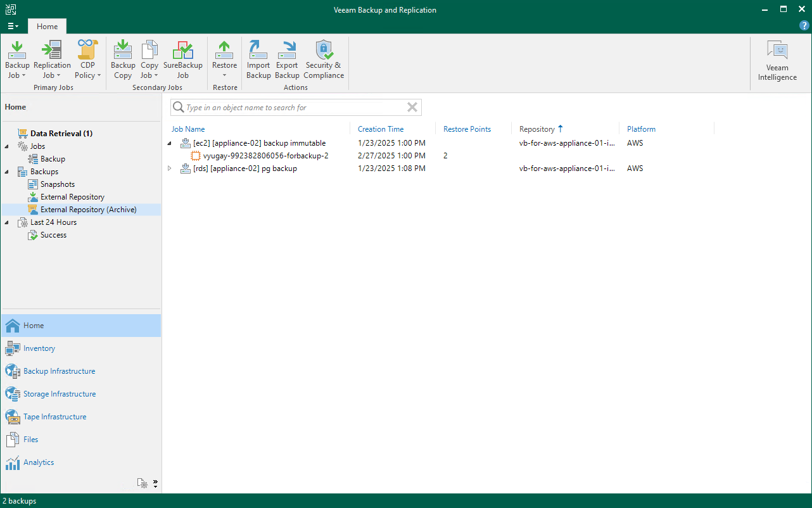
Task: Select External Repository (Archive) node
Action: tap(81, 210)
